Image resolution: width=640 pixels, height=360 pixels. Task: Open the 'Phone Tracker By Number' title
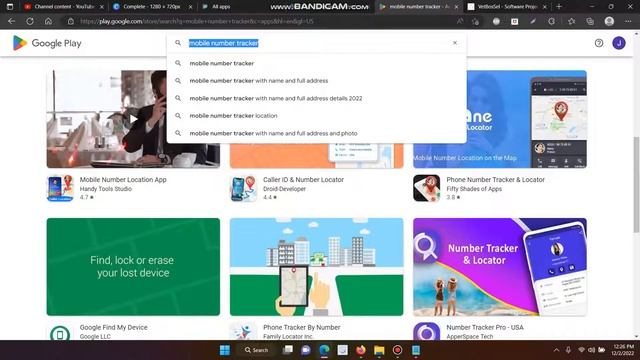click(302, 327)
